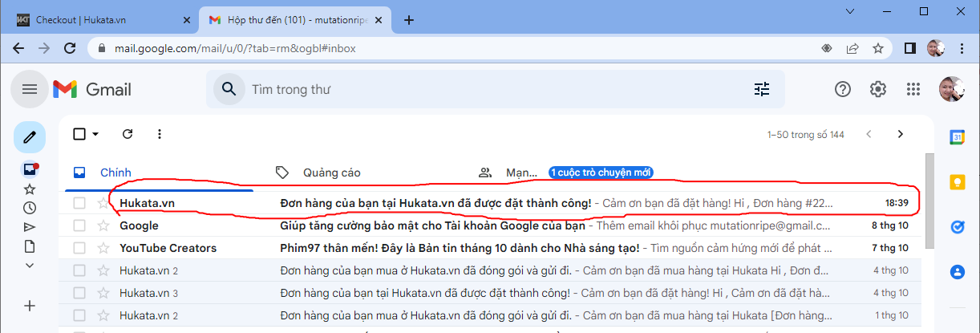This screenshot has width=980, height=333.
Task: Select the YouTube Creators email checkbox
Action: pos(79,248)
